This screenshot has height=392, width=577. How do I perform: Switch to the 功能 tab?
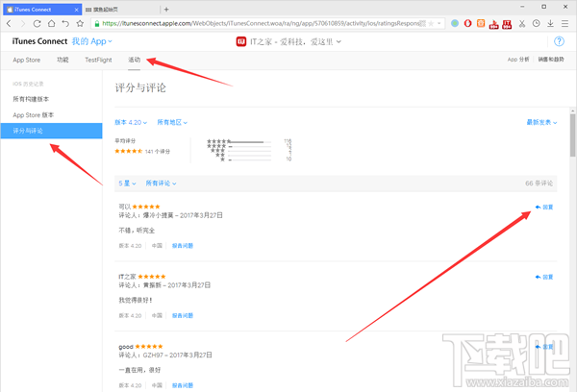[63, 60]
